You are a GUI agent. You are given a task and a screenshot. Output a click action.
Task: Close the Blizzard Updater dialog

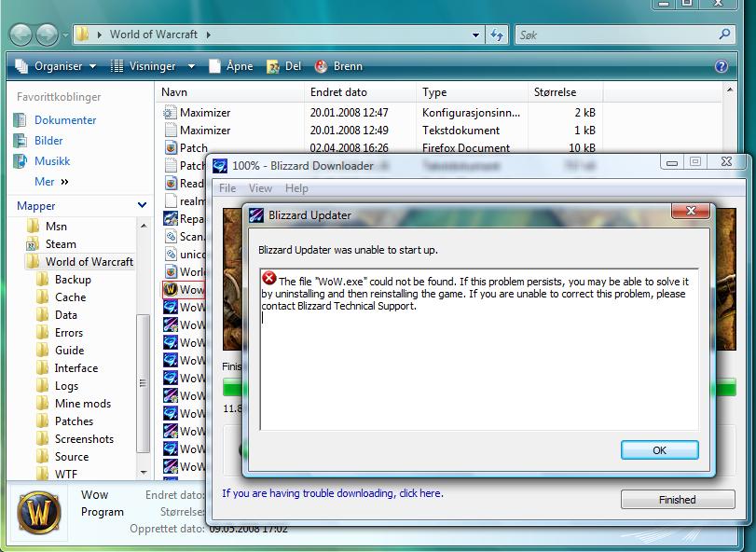tap(691, 210)
